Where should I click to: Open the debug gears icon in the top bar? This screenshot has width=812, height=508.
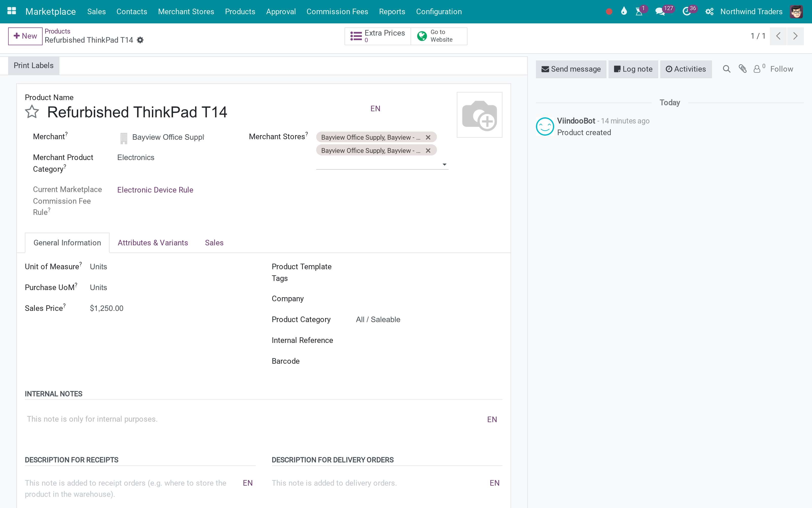(x=709, y=12)
